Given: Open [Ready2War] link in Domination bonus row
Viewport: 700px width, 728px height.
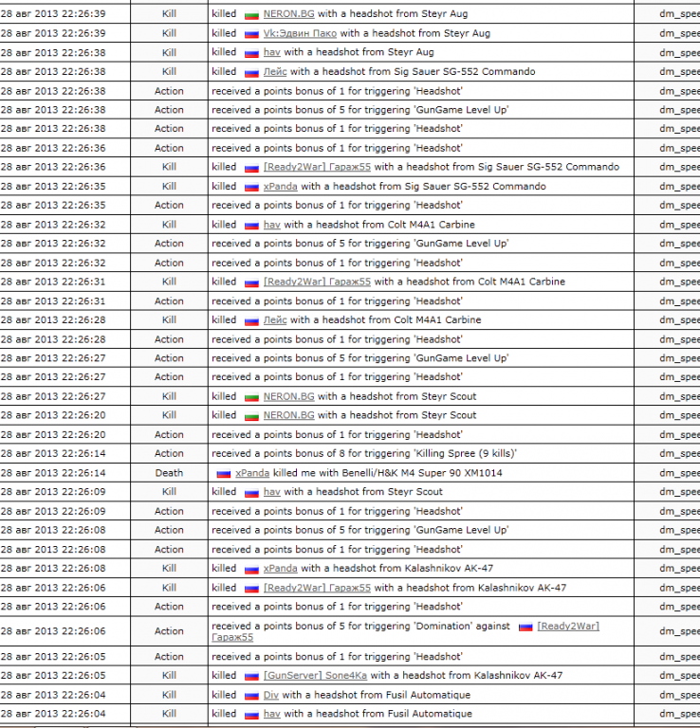Looking at the screenshot, I should [567, 626].
